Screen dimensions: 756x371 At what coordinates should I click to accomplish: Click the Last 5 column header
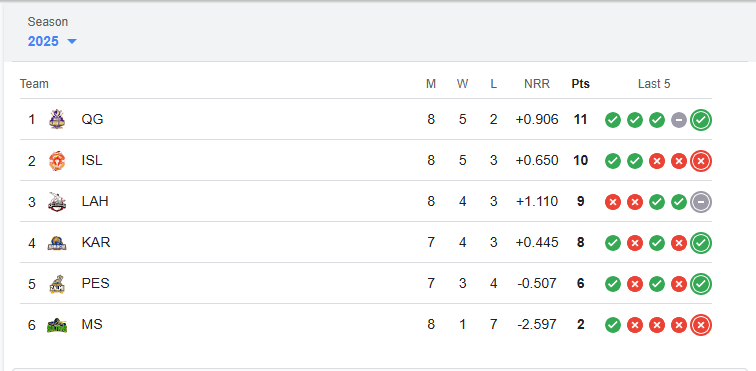(x=654, y=84)
